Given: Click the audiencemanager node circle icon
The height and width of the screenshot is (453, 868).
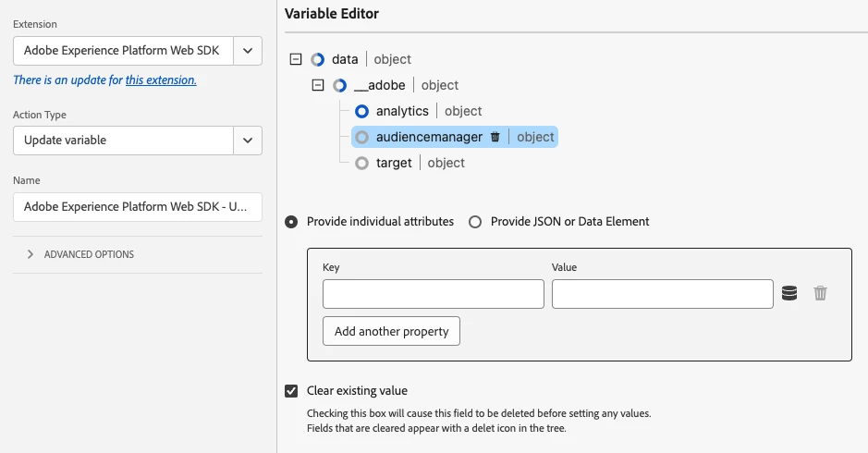Looking at the screenshot, I should pyautogui.click(x=361, y=137).
